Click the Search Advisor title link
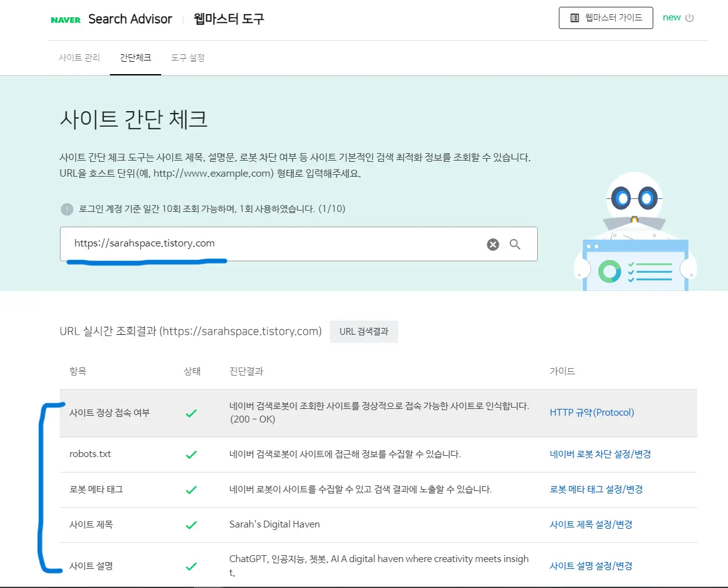The image size is (728, 588). [x=130, y=19]
